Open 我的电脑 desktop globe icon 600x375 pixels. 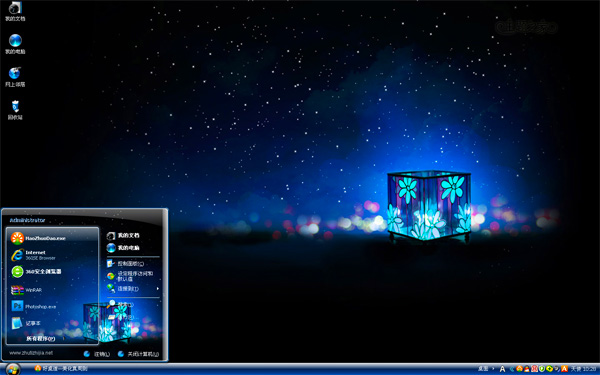point(15,44)
